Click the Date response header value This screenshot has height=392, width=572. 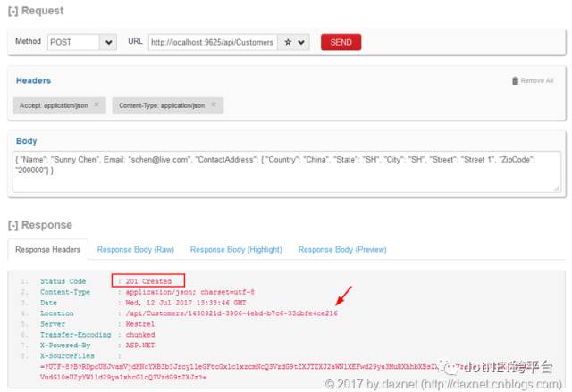[186, 303]
